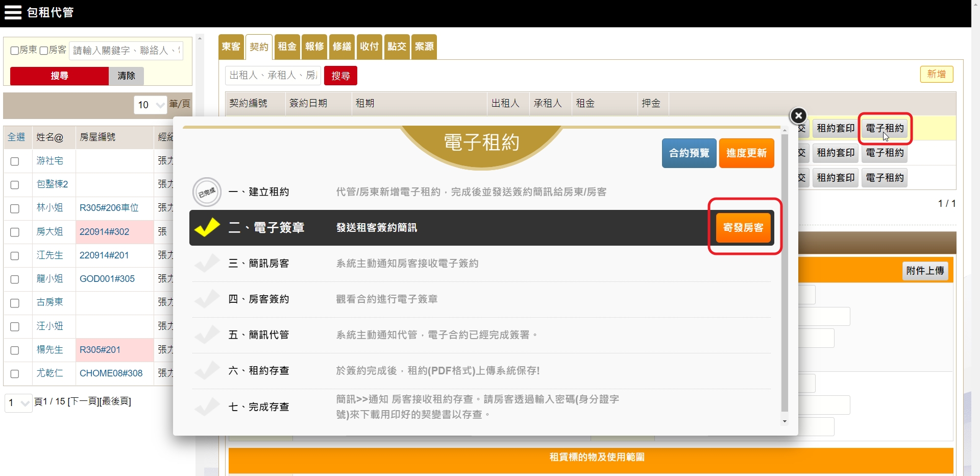Enable the 房客 filter checkbox
Viewport: 980px width, 476px height.
click(44, 51)
